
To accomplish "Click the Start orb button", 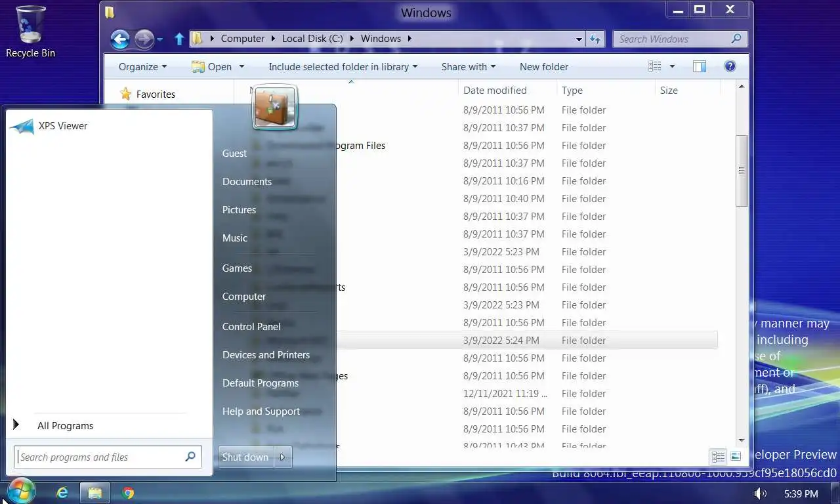I will click(x=21, y=492).
